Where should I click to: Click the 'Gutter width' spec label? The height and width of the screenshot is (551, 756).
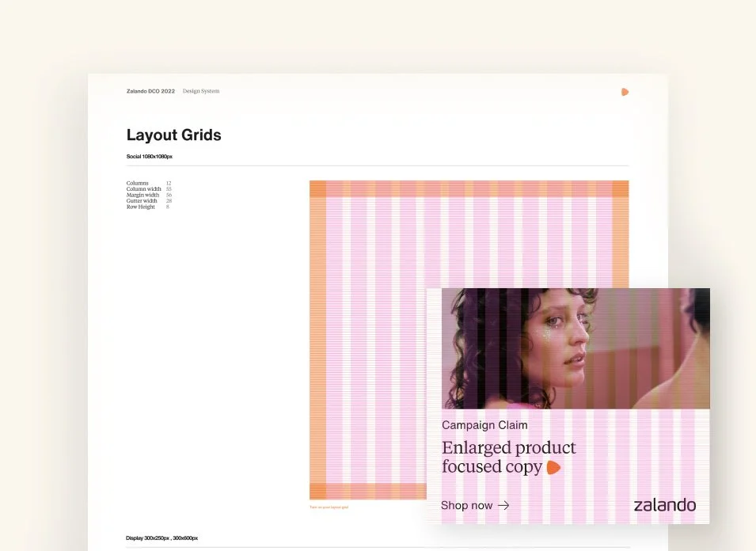(142, 200)
